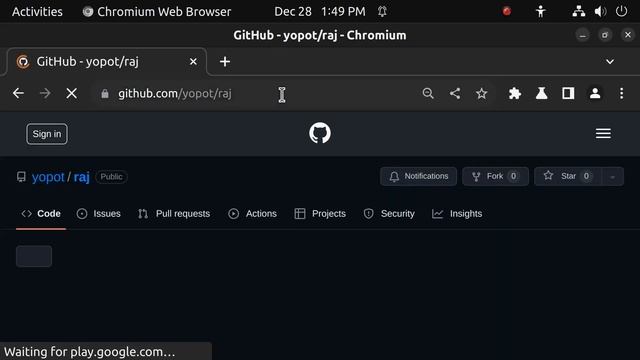
Task: Open the yopot owner link
Action: tap(48, 177)
